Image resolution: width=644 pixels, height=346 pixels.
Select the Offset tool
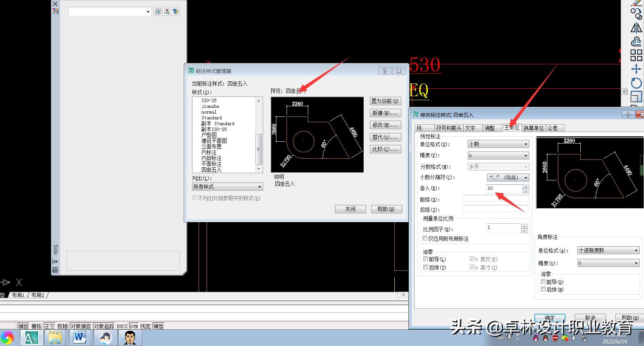636,41
